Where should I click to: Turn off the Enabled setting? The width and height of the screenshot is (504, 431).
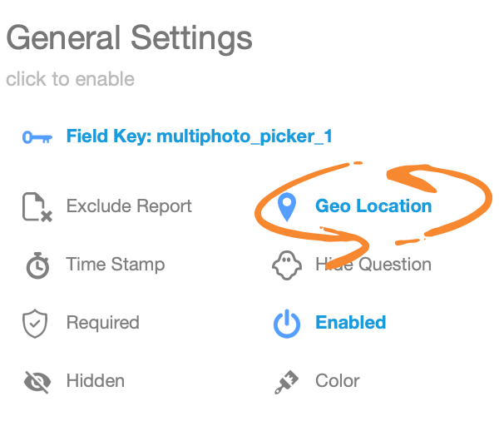(x=350, y=323)
